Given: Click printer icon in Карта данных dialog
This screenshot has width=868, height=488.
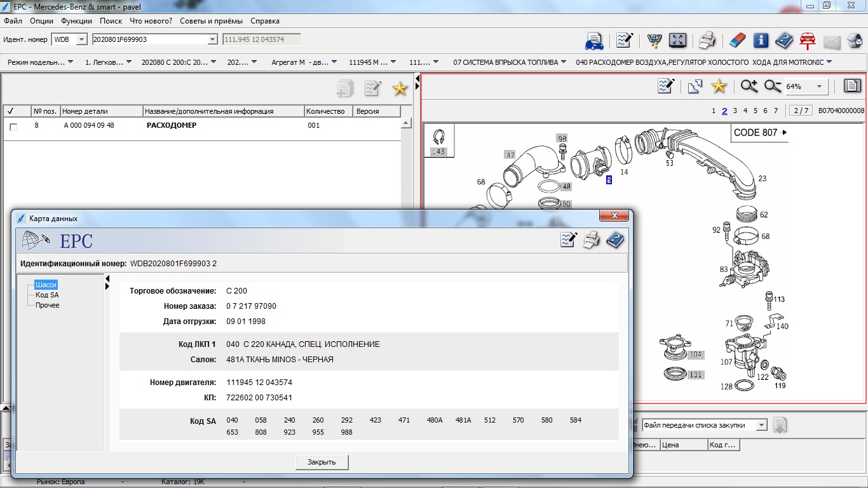Looking at the screenshot, I should tap(592, 240).
